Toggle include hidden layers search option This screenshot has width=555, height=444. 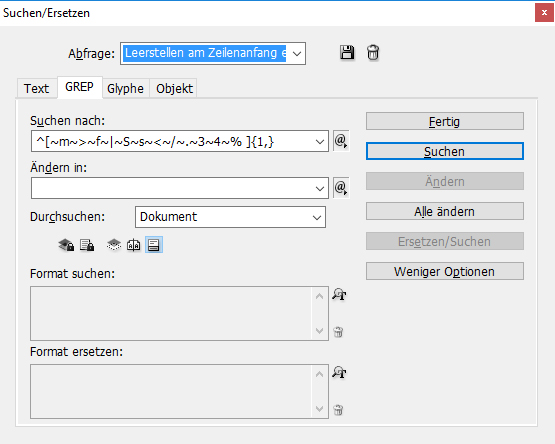(x=114, y=245)
